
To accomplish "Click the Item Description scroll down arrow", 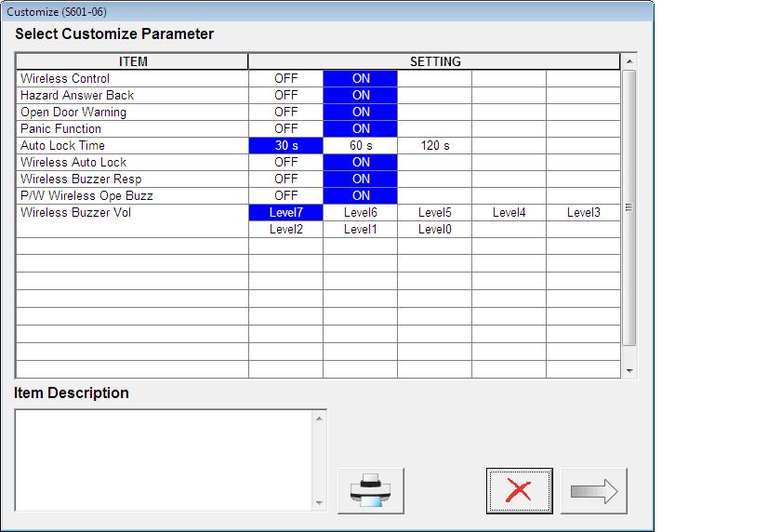I will (319, 503).
